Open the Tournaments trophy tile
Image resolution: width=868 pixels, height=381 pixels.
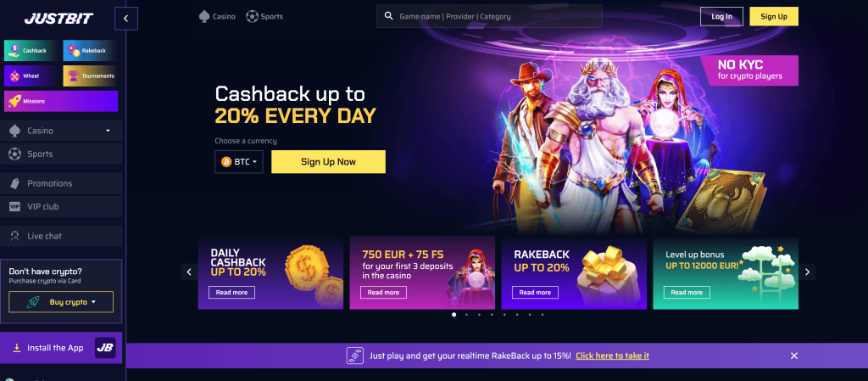point(90,76)
